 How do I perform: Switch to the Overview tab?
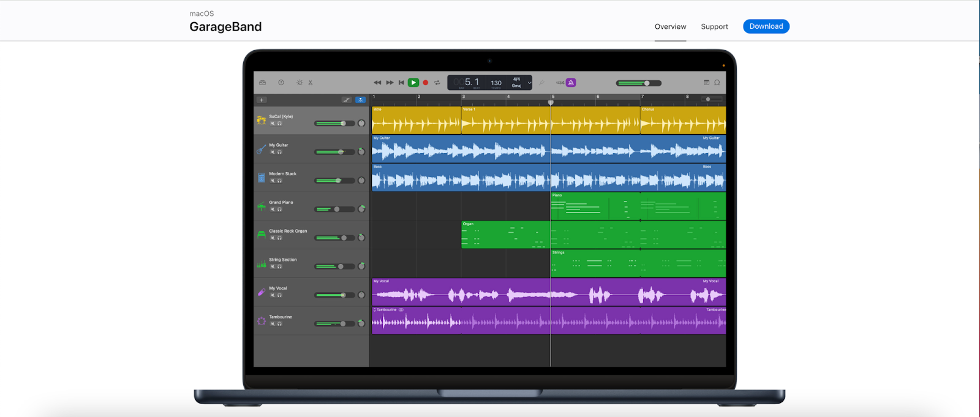pos(670,26)
